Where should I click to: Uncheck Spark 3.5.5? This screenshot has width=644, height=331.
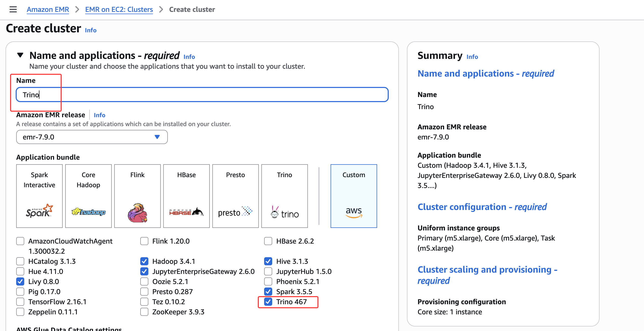pos(268,292)
